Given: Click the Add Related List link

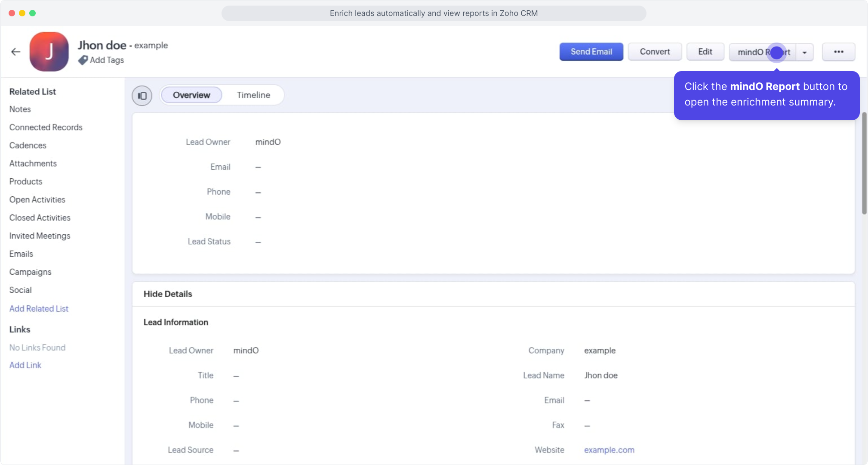Looking at the screenshot, I should click(39, 309).
